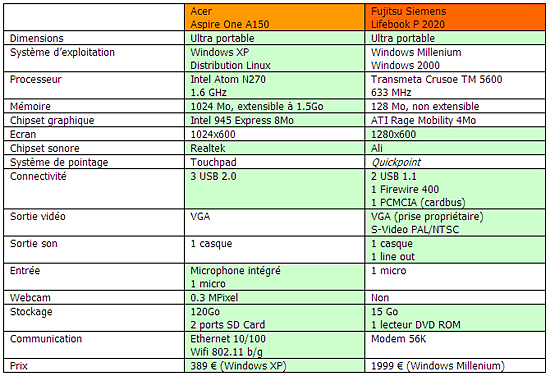The height and width of the screenshot is (376, 550).
Task: Click the S-Video PAL/NTSC text
Action: [415, 229]
